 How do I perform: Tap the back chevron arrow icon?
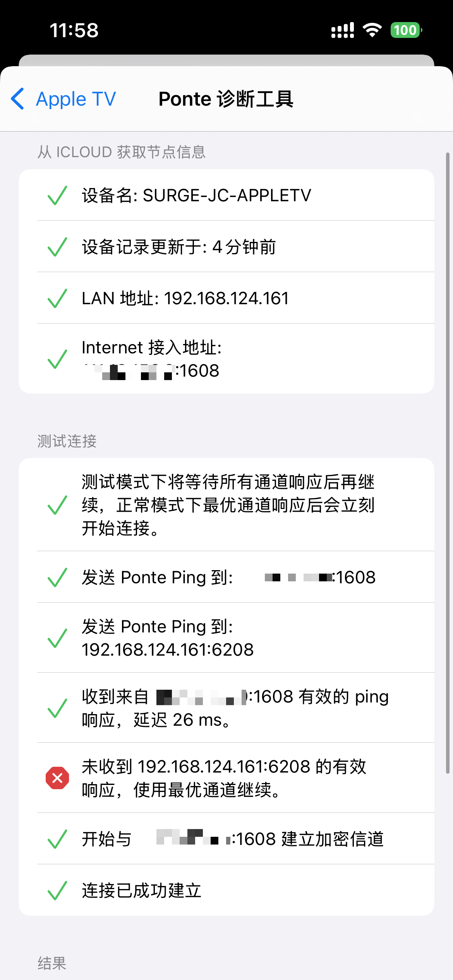pos(18,99)
